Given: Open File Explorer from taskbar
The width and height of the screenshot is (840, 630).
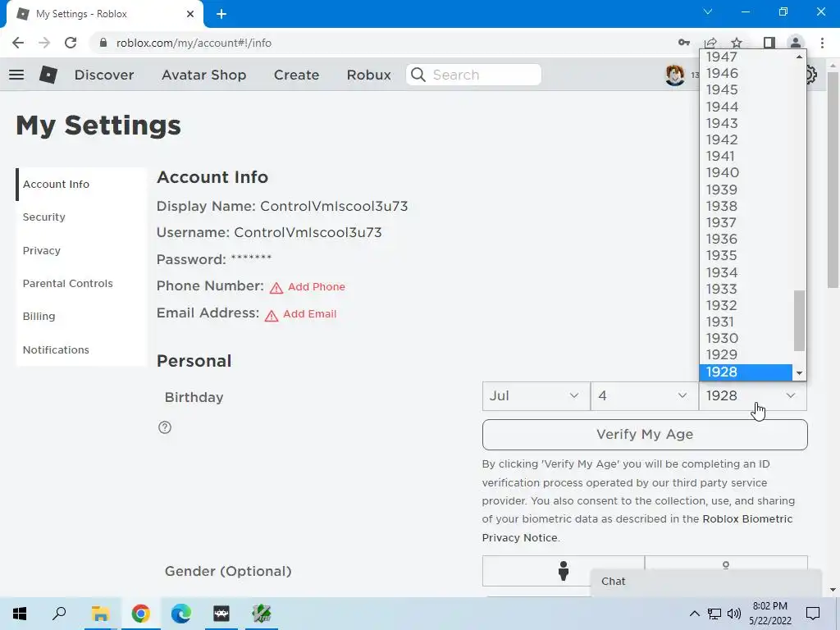Looking at the screenshot, I should point(100,614).
